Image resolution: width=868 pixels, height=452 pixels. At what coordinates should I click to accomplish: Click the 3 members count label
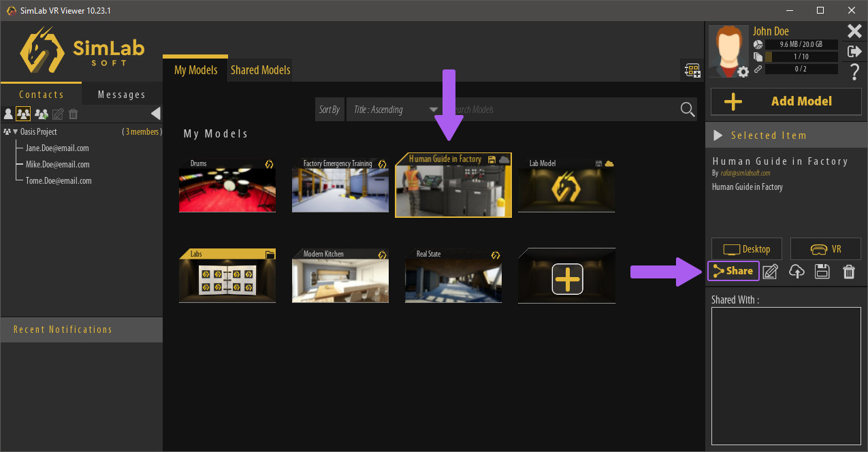[142, 132]
